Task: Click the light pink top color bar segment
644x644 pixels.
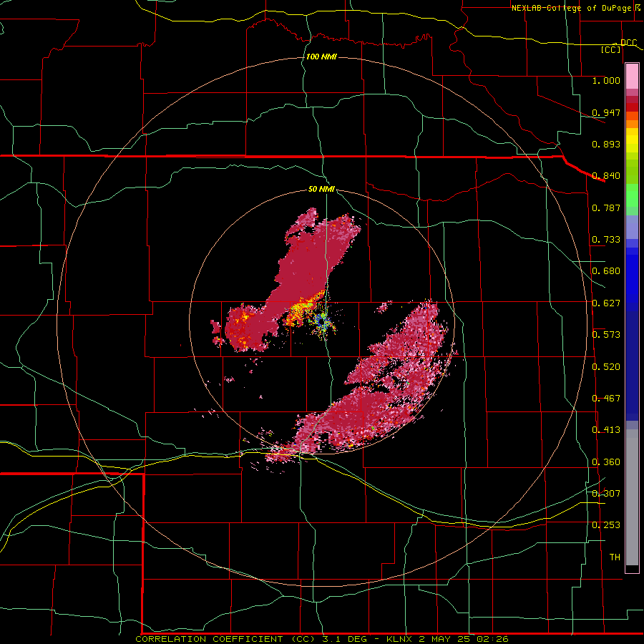Action: coord(632,77)
